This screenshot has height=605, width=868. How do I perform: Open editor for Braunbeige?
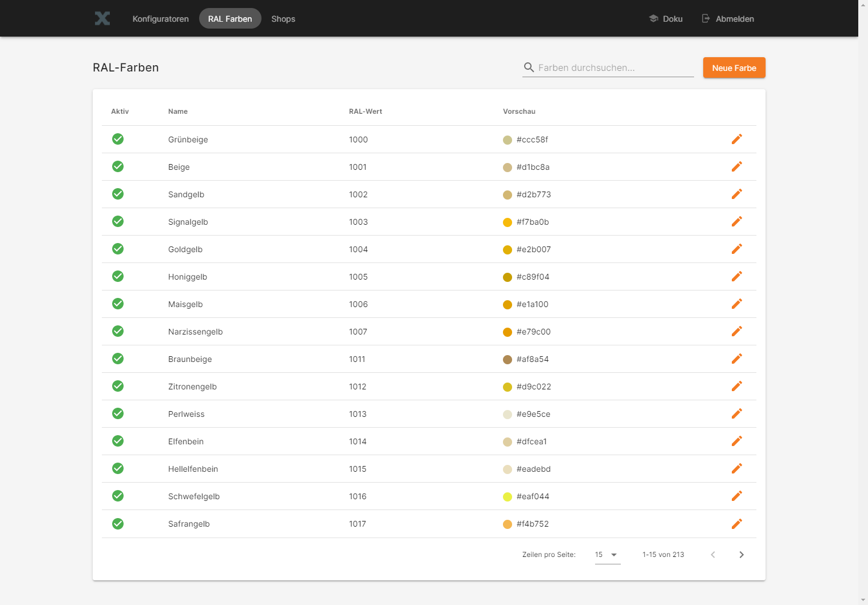coord(736,359)
